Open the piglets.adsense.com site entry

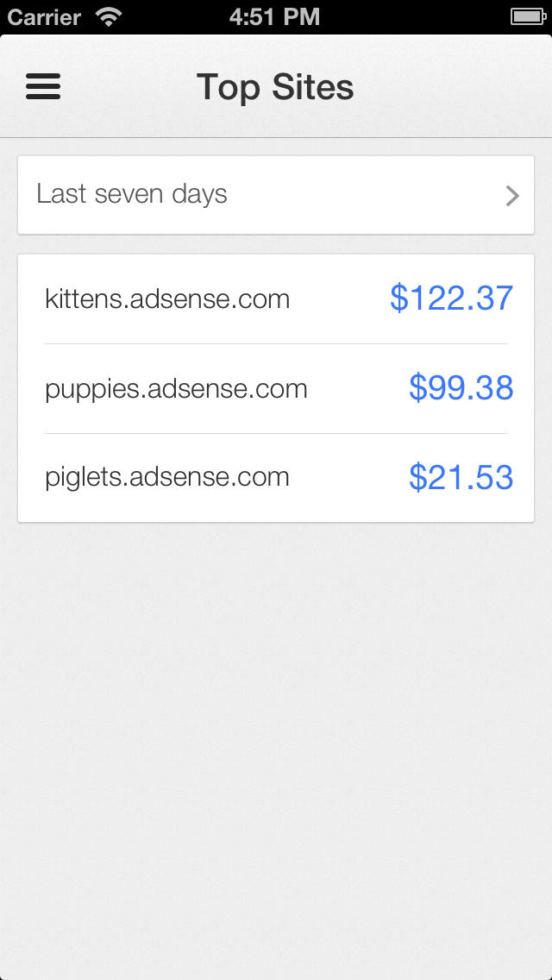pyautogui.click(x=167, y=477)
